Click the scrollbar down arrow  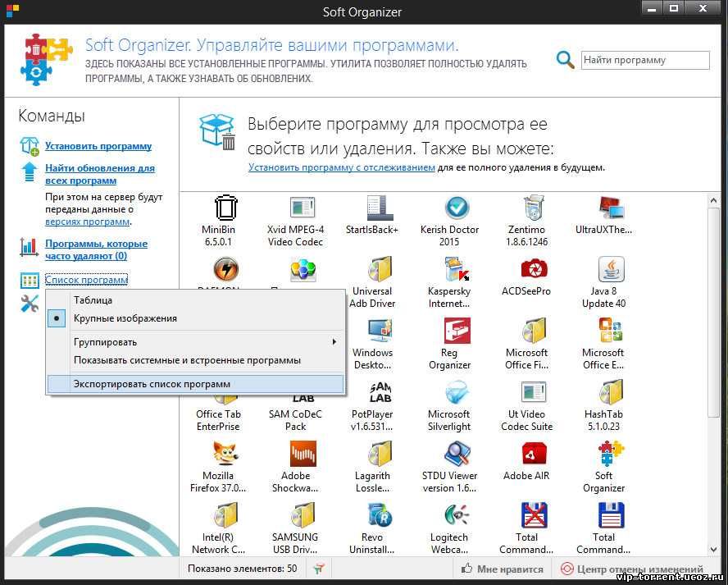coord(713,549)
